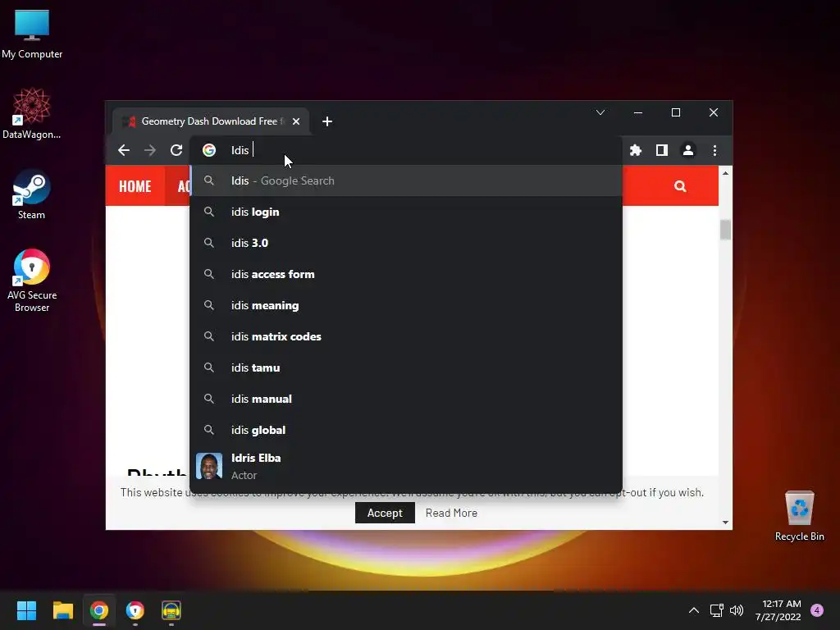Launch Steam from the desktop

(x=32, y=194)
